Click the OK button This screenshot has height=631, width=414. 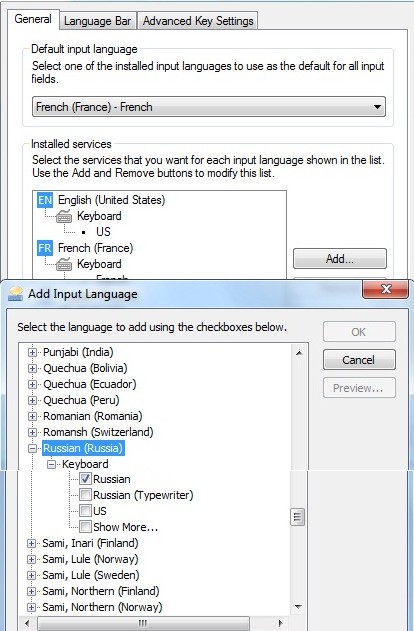click(x=359, y=332)
